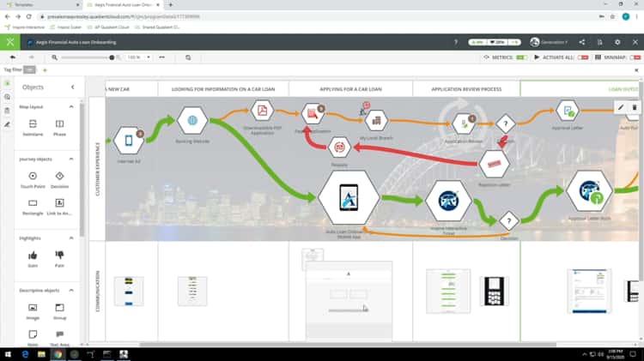Select the Text Area descriptive object
The width and height of the screenshot is (644, 361).
(59, 337)
